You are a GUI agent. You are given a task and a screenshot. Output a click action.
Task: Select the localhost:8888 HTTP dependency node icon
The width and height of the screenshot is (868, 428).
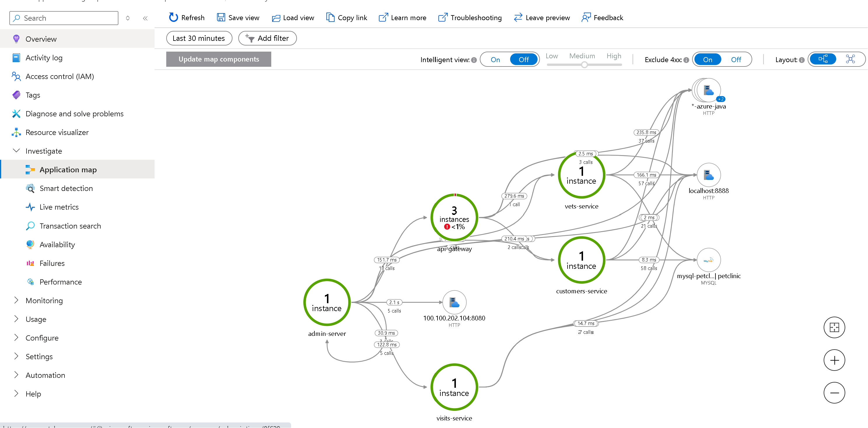point(709,175)
